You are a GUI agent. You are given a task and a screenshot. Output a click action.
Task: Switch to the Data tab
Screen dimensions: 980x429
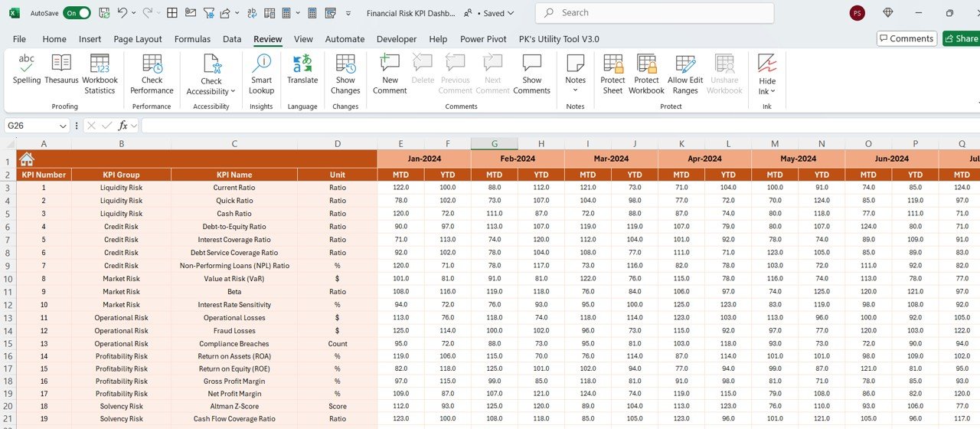[x=232, y=39]
